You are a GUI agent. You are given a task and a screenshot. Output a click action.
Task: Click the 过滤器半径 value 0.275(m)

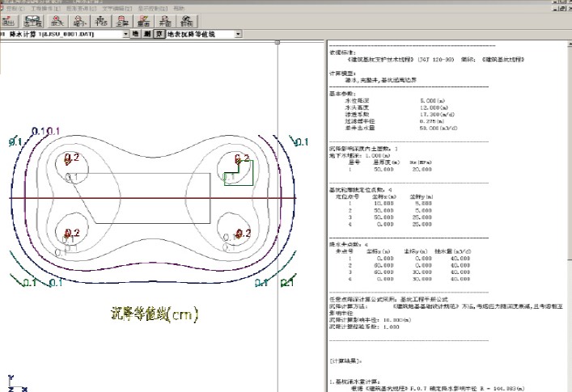[x=432, y=121]
